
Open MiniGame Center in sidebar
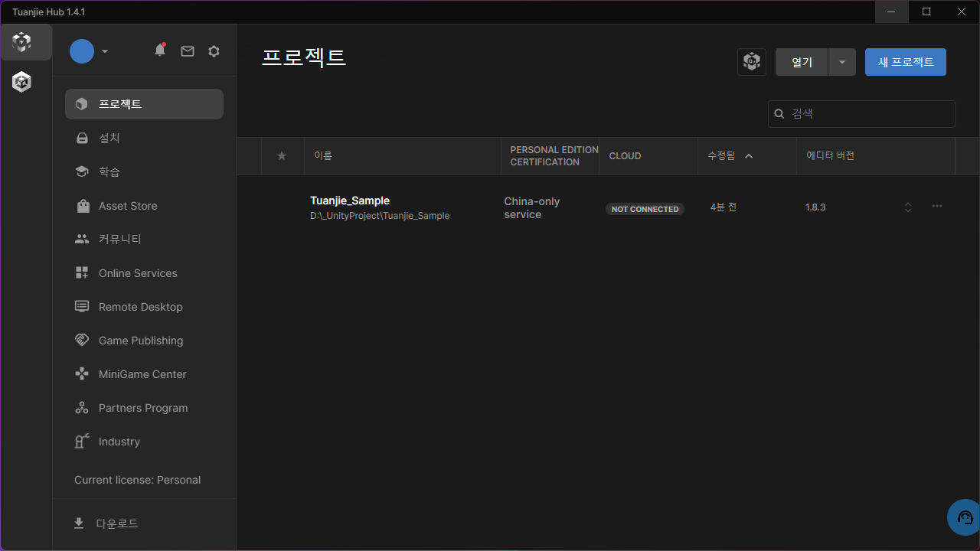(x=144, y=374)
